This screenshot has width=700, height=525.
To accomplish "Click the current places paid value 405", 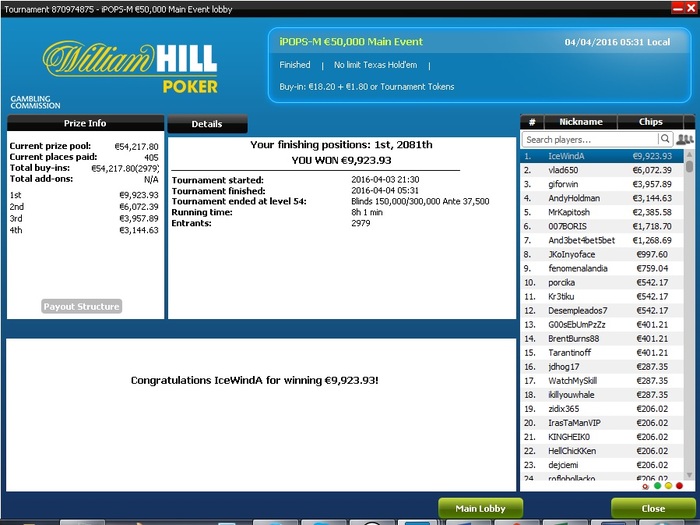I will 151,158.
